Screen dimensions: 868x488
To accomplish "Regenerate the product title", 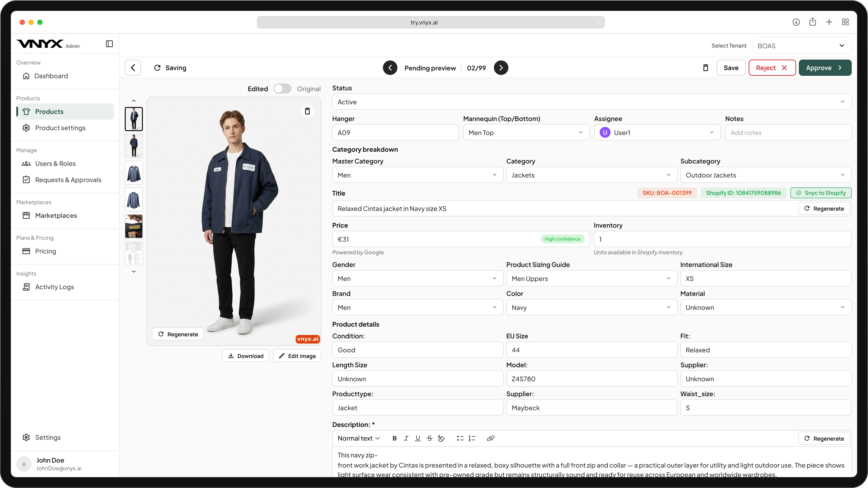I will (x=824, y=209).
